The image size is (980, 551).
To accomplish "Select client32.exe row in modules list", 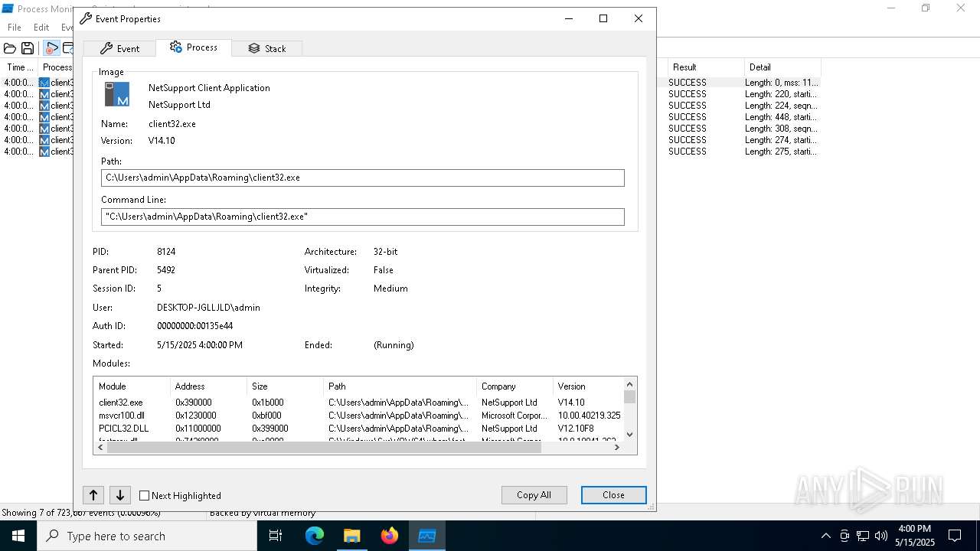I will pyautogui.click(x=359, y=403).
